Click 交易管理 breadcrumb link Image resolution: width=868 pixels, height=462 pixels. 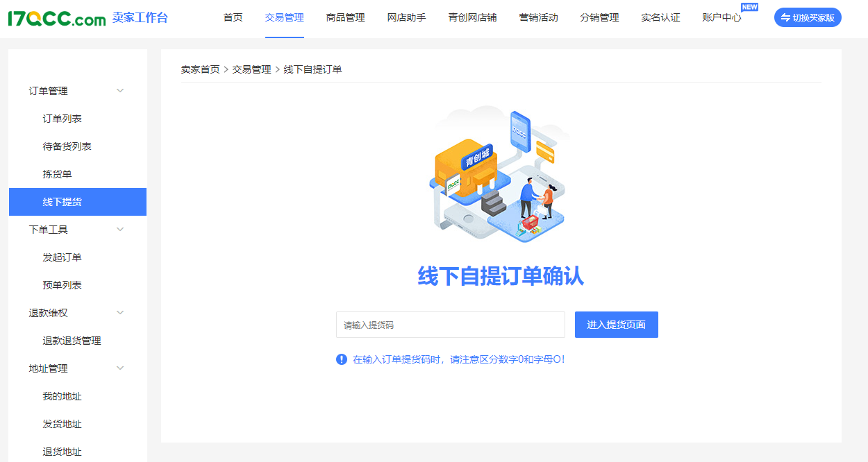coord(251,69)
